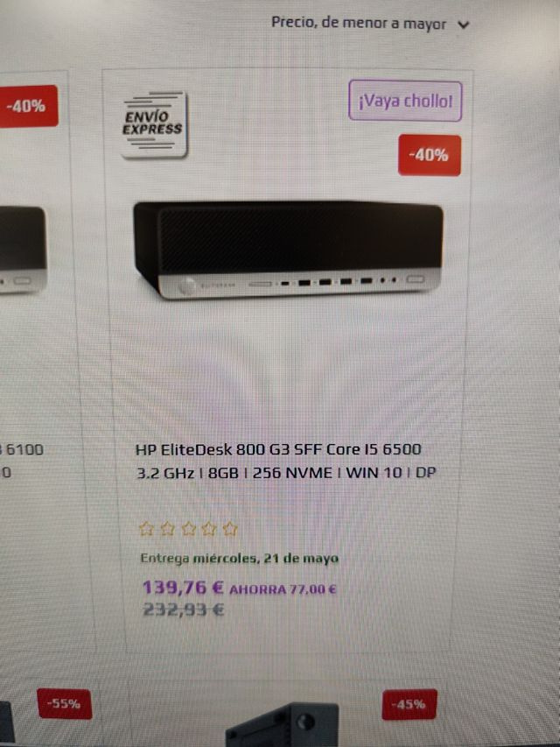This screenshot has height=747, width=560.
Task: Open the HP EliteDesk 800 G3 product image
Action: pos(289,250)
